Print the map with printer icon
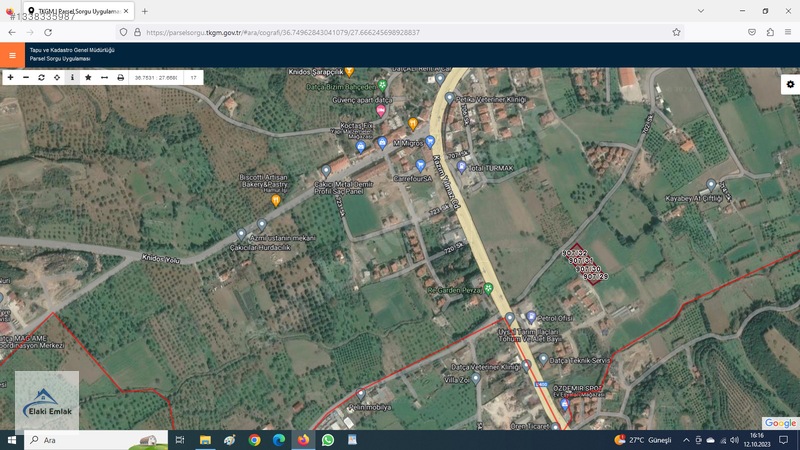Image resolution: width=800 pixels, height=450 pixels. click(120, 78)
